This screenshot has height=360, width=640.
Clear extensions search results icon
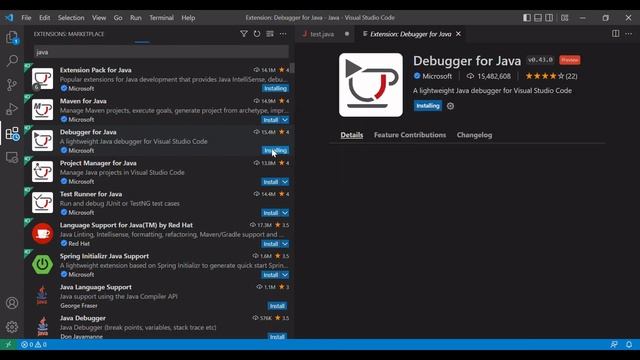270,34
